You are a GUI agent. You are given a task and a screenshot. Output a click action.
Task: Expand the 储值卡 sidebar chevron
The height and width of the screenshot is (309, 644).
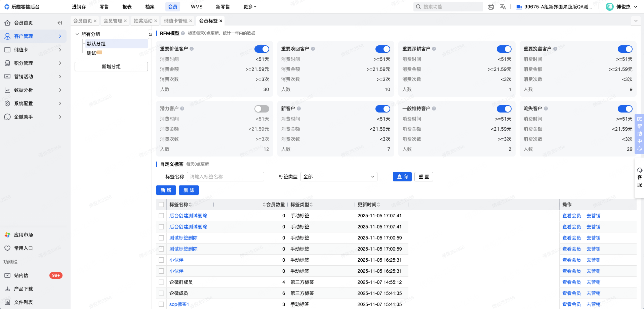[x=60, y=50]
